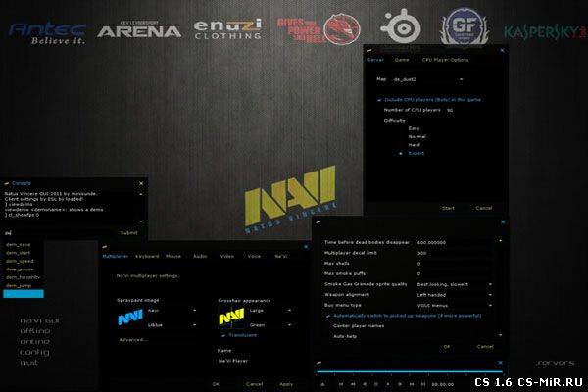
Task: Open online from main menu
Action: (34, 342)
